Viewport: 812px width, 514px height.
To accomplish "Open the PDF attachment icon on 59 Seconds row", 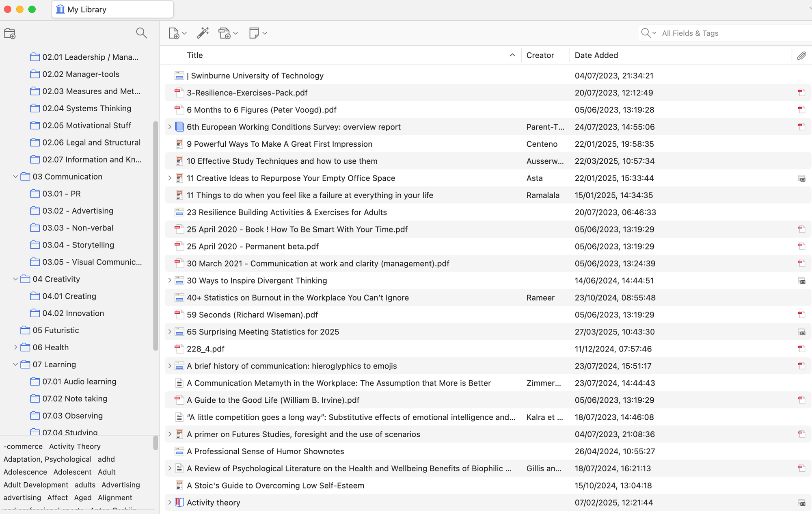I will (x=801, y=314).
